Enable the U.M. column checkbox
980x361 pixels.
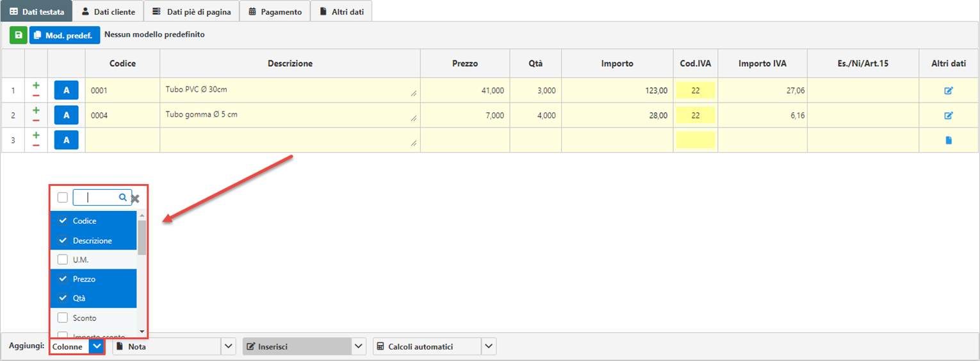click(63, 260)
